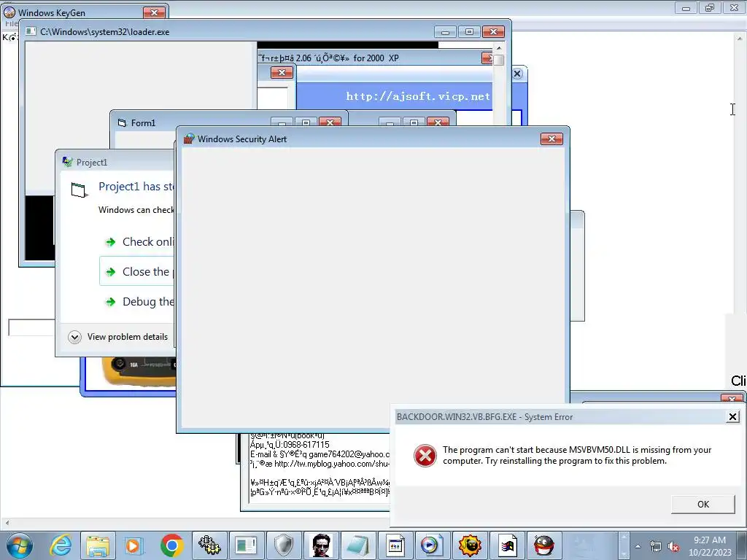Open the Windows Start orb
The width and height of the screenshot is (747, 560).
[20, 545]
